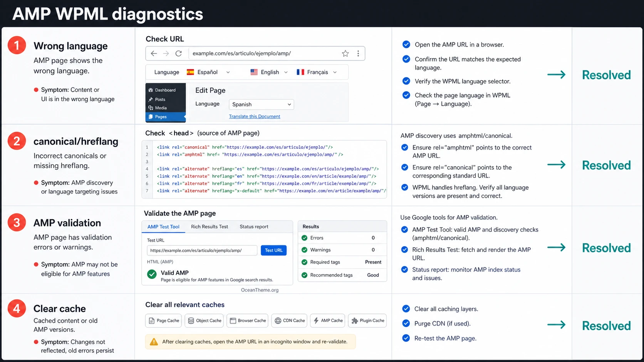Reload the page with refresh icon

178,53
